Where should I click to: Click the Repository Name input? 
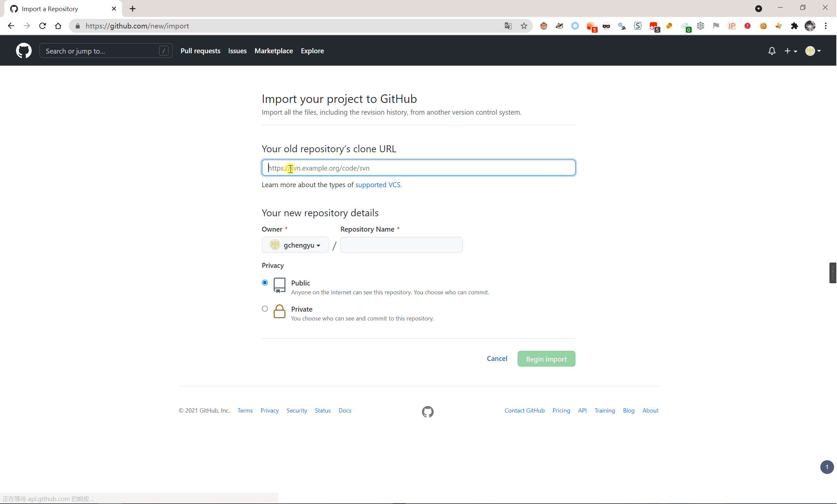pos(401,245)
